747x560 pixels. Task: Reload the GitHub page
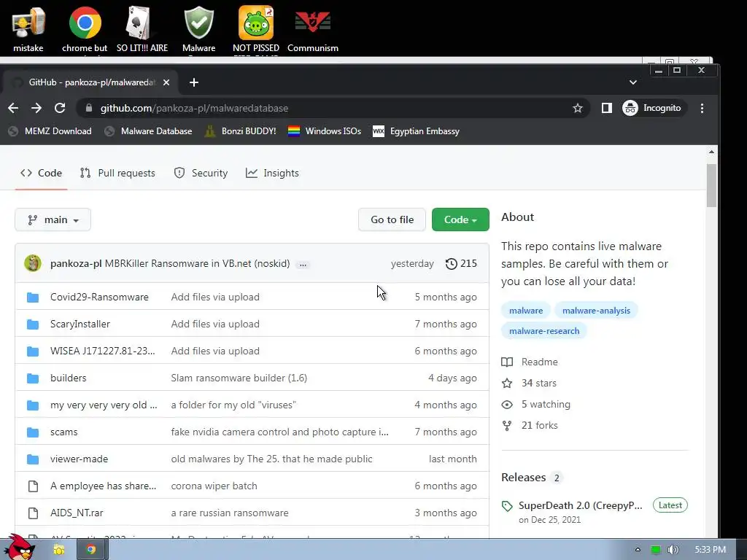tap(60, 108)
